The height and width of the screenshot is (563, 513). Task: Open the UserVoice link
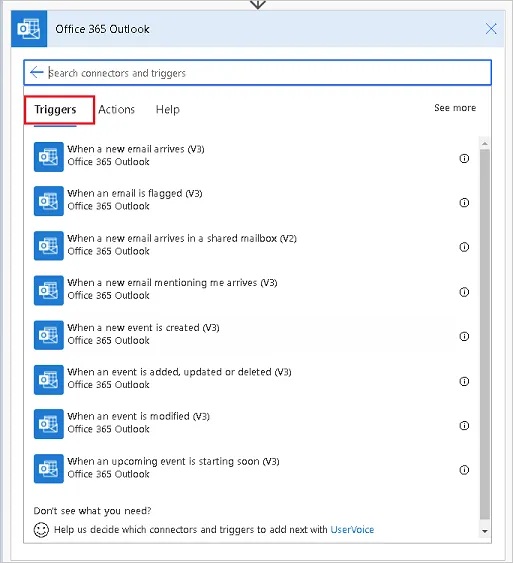tap(352, 530)
